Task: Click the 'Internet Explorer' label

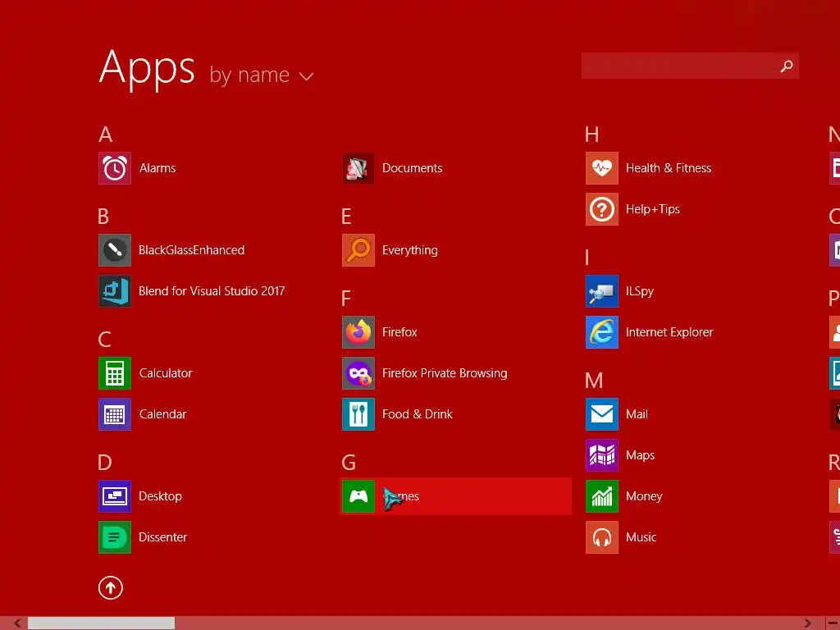Action: pos(669,332)
